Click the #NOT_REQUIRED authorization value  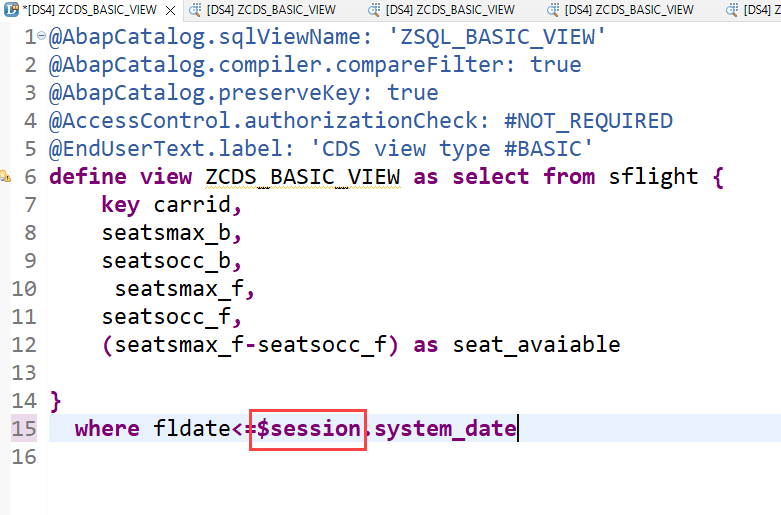(x=588, y=121)
